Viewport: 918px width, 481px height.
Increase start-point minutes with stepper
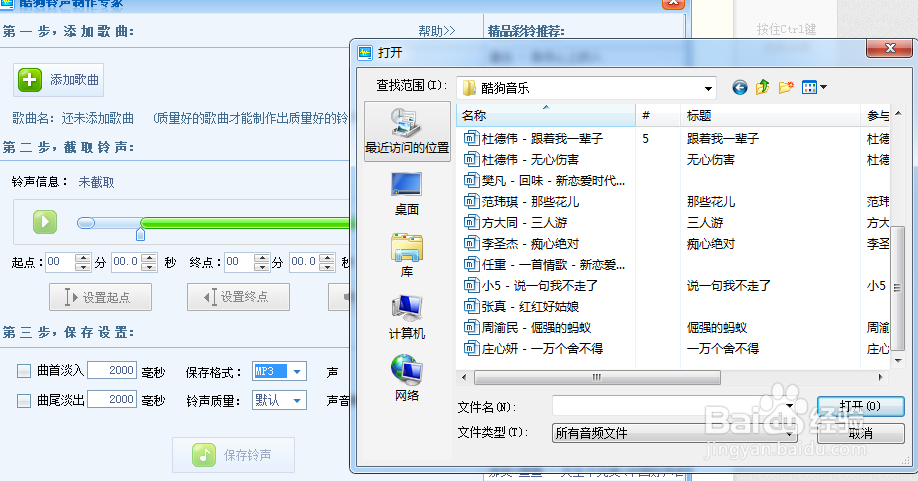click(83, 258)
